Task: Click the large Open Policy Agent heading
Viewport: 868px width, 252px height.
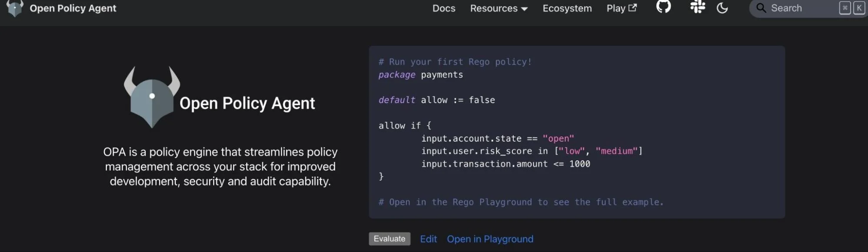Action: pyautogui.click(x=247, y=103)
